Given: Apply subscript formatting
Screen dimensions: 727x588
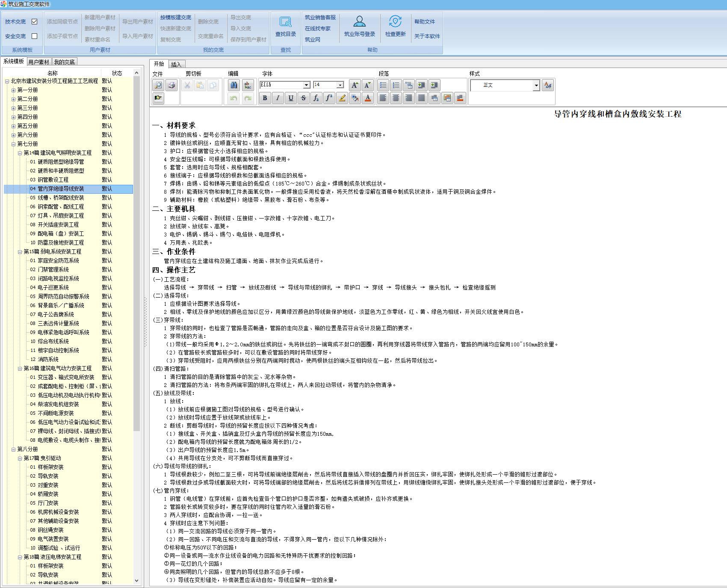Looking at the screenshot, I should [x=316, y=98].
